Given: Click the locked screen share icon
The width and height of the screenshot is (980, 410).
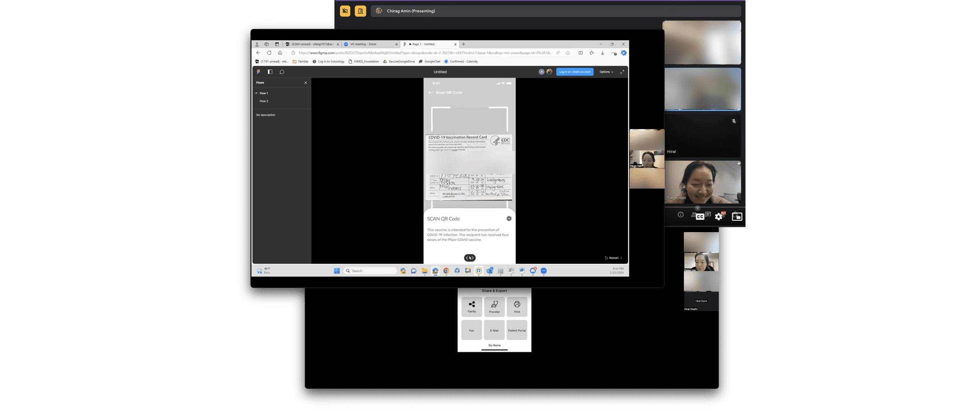Looking at the screenshot, I should [x=737, y=216].
